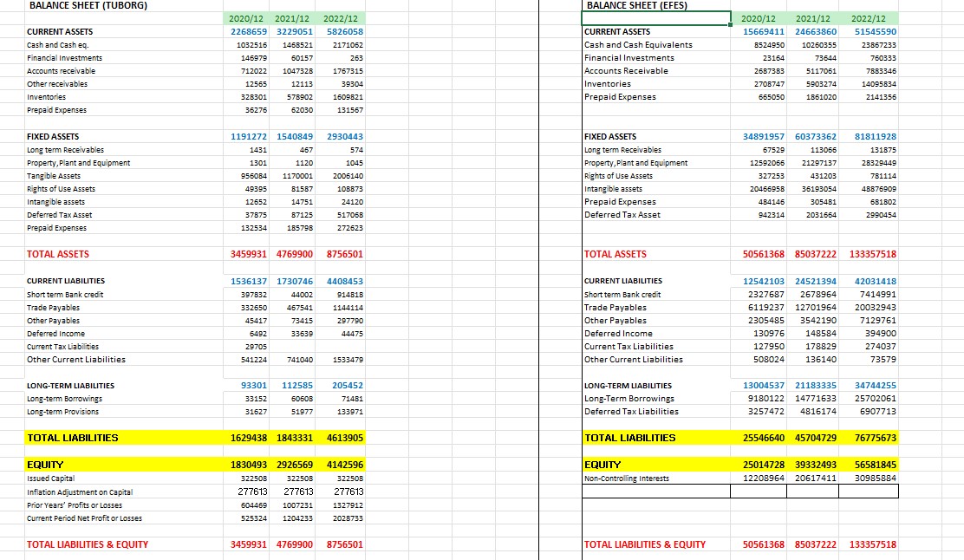Image resolution: width=964 pixels, height=560 pixels.
Task: Click the Efes Accounts Receivable label
Action: [628, 70]
